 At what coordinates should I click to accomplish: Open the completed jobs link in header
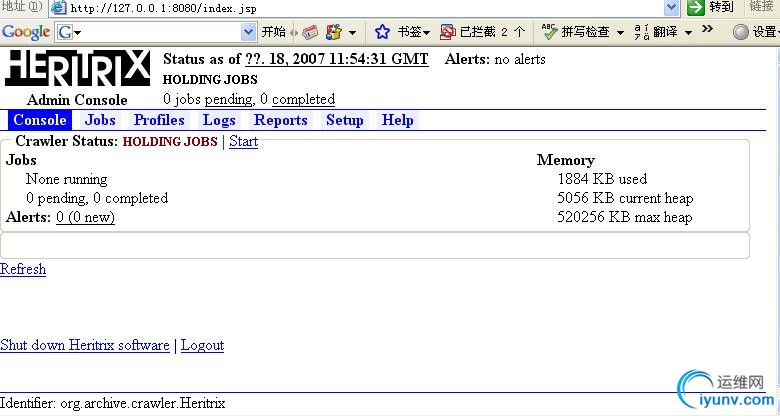point(303,100)
